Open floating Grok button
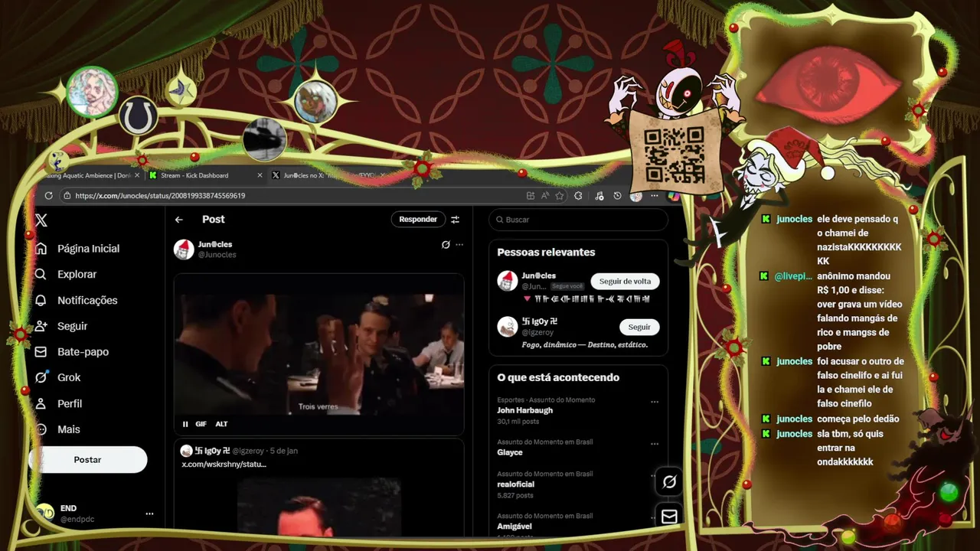 [x=669, y=481]
